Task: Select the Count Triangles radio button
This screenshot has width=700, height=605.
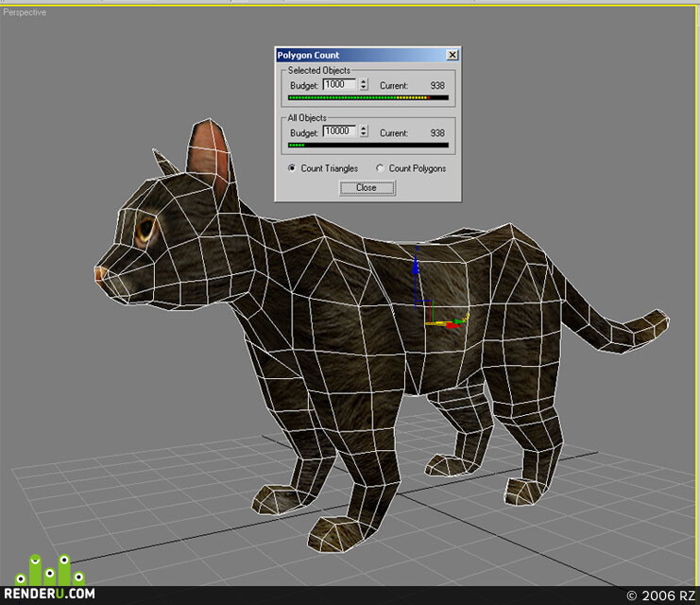Action: point(292,168)
